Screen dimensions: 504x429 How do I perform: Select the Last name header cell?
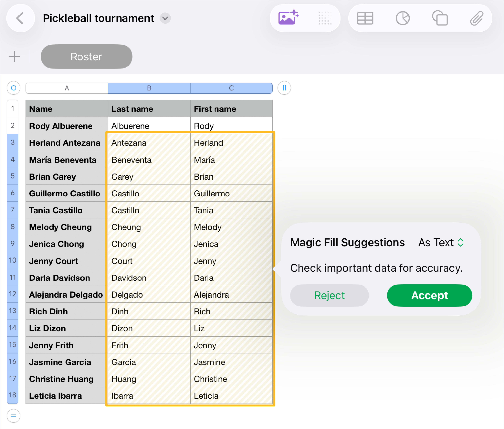(x=149, y=109)
